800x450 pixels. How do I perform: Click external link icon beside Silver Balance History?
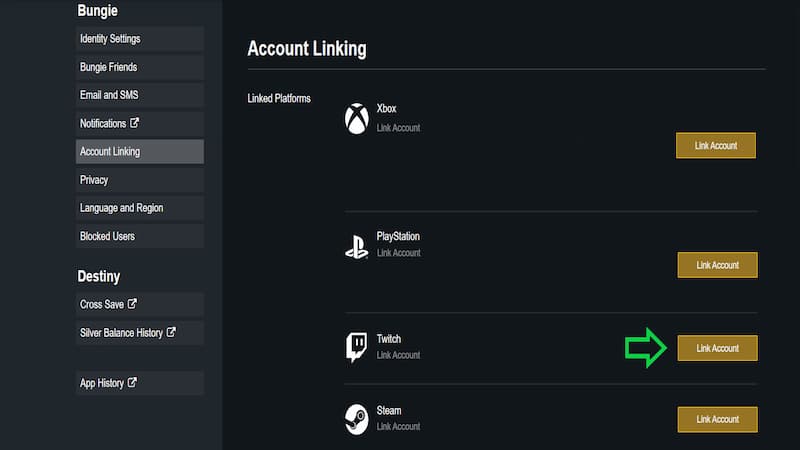click(x=171, y=332)
